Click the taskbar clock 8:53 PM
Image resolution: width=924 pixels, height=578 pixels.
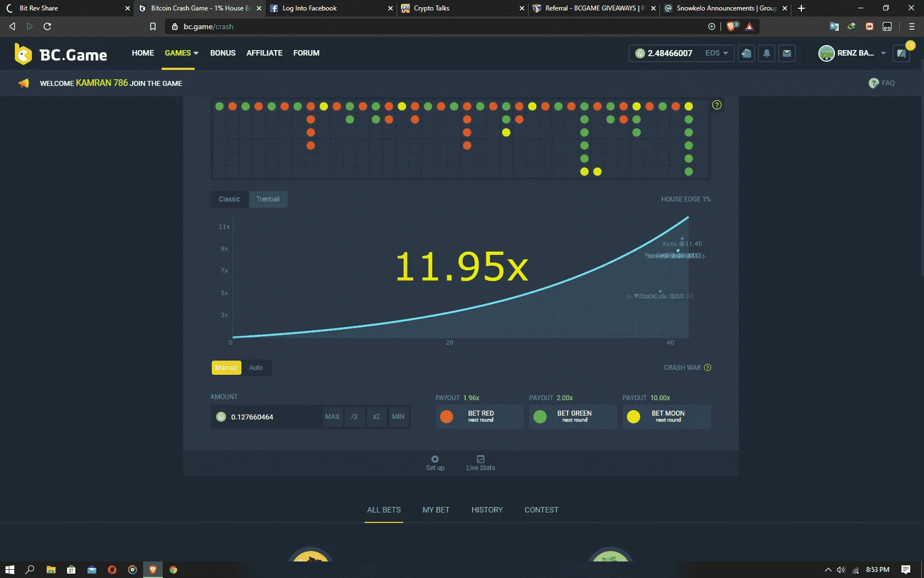(x=877, y=570)
